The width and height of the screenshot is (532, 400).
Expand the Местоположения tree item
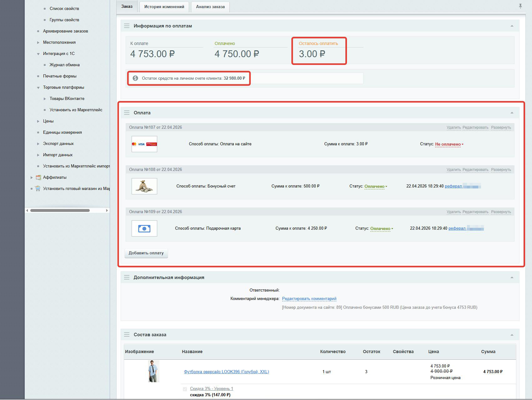pos(38,42)
